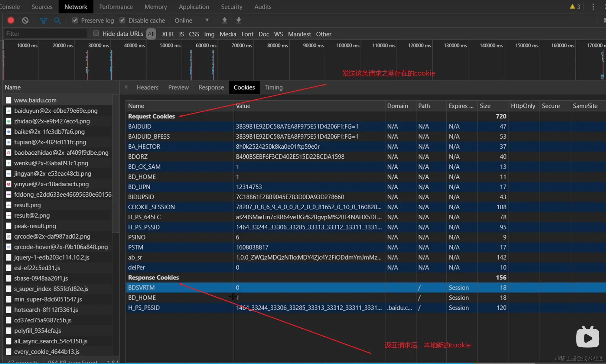The height and width of the screenshot is (364, 606).
Task: Close the request details pane
Action: [126, 87]
